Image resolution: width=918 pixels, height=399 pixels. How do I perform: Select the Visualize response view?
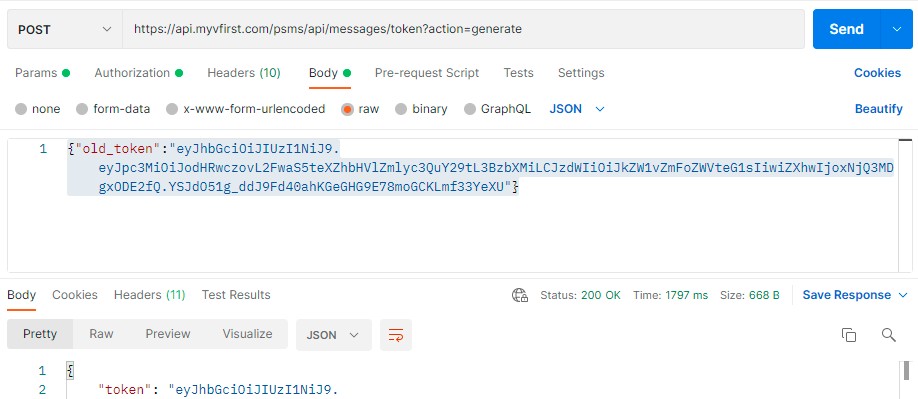point(248,334)
